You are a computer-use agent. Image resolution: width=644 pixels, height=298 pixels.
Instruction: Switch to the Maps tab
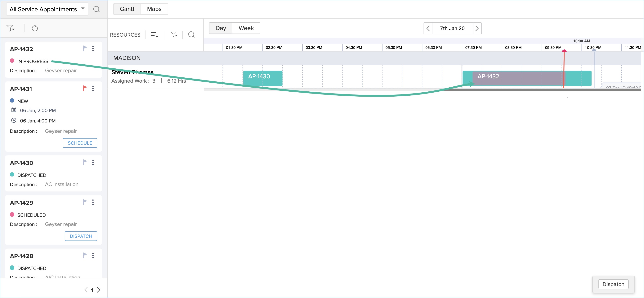click(x=154, y=9)
